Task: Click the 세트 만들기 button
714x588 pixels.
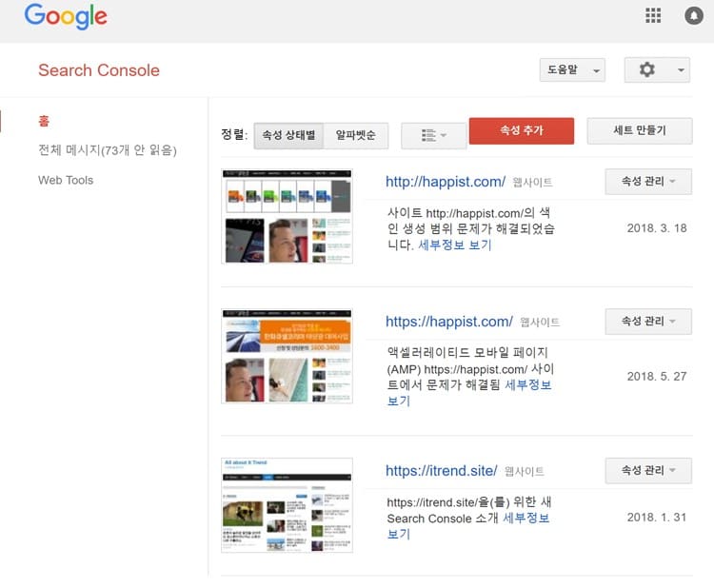Action: point(640,131)
